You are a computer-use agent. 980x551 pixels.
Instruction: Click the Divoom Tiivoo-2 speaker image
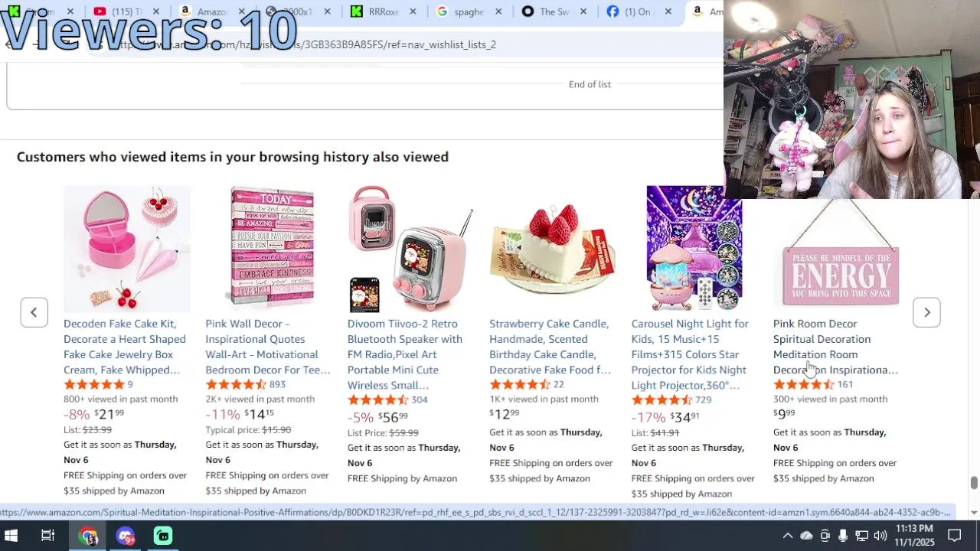[x=410, y=248]
